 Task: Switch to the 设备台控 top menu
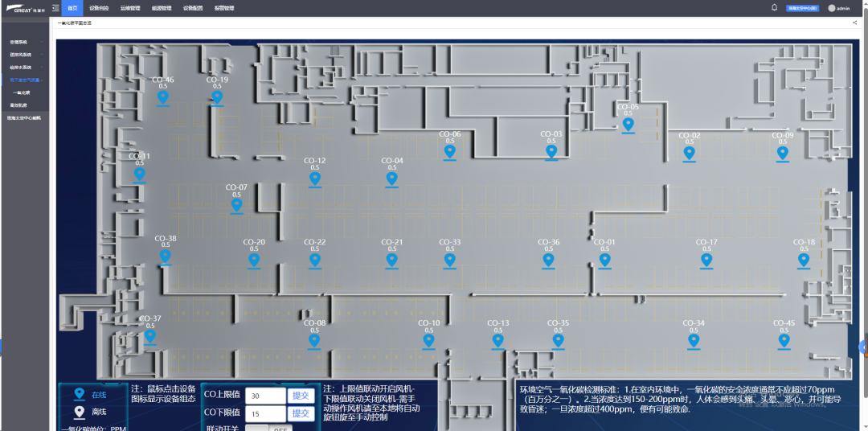point(98,8)
